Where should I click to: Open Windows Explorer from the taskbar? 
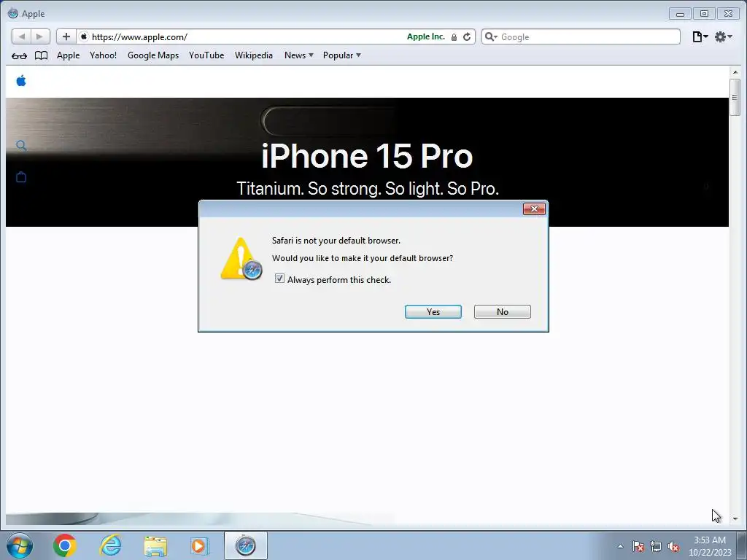point(155,545)
